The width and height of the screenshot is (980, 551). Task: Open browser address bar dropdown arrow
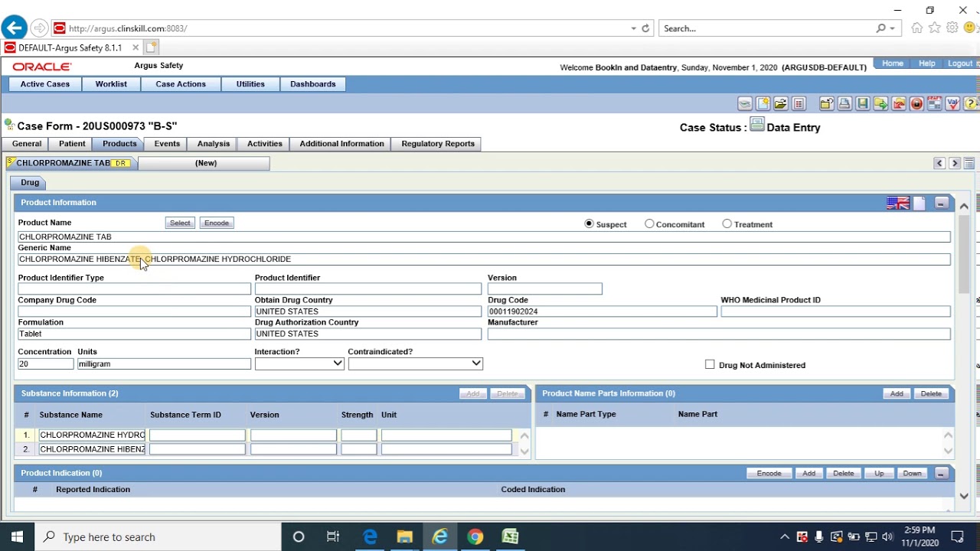[x=633, y=28]
